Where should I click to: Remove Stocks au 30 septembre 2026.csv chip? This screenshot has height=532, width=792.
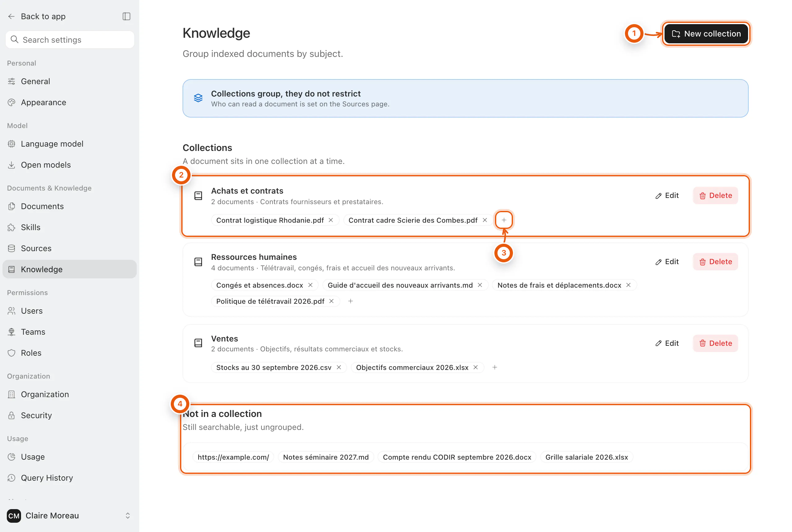339,367
